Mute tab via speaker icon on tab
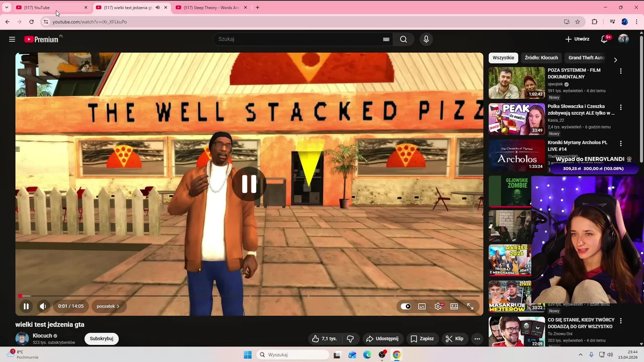 157,8
